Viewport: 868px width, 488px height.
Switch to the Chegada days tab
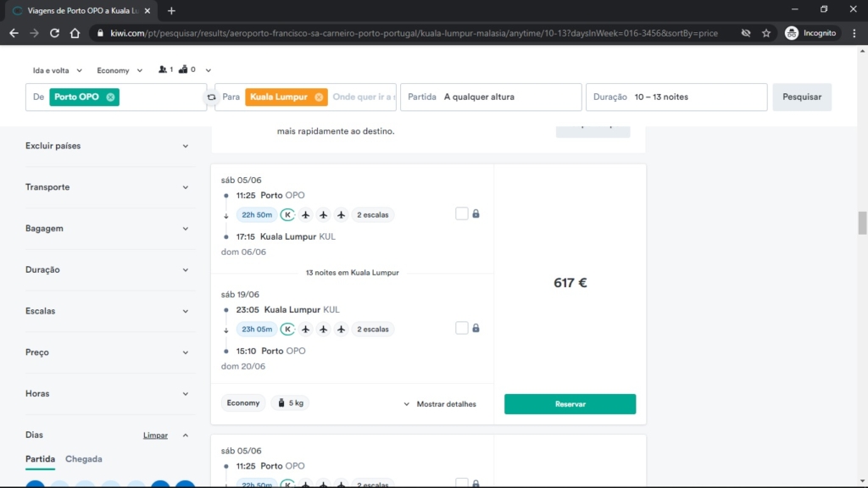84,458
